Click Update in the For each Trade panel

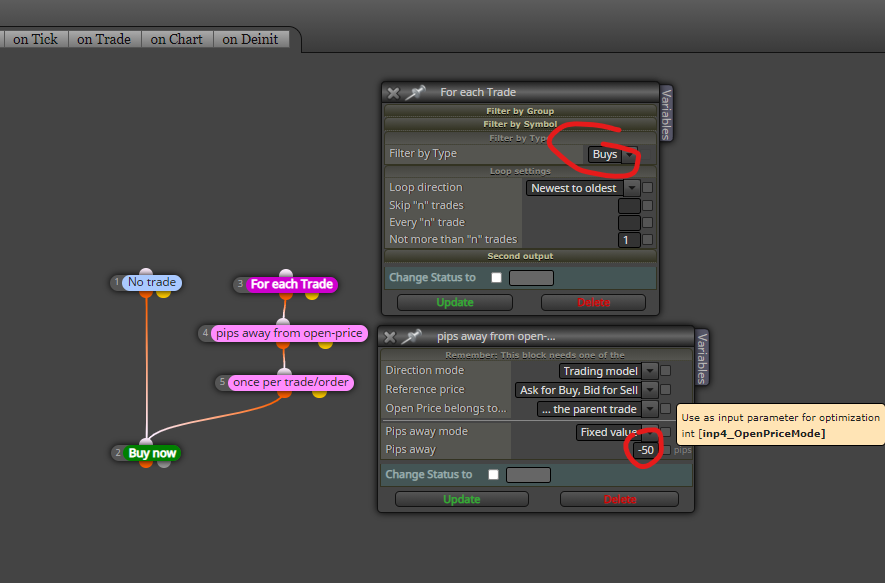pos(455,303)
